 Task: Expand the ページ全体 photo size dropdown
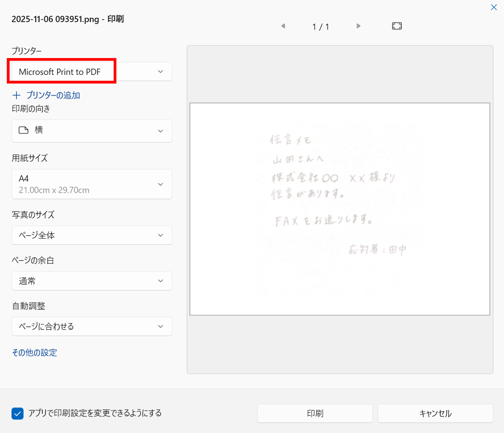click(161, 235)
